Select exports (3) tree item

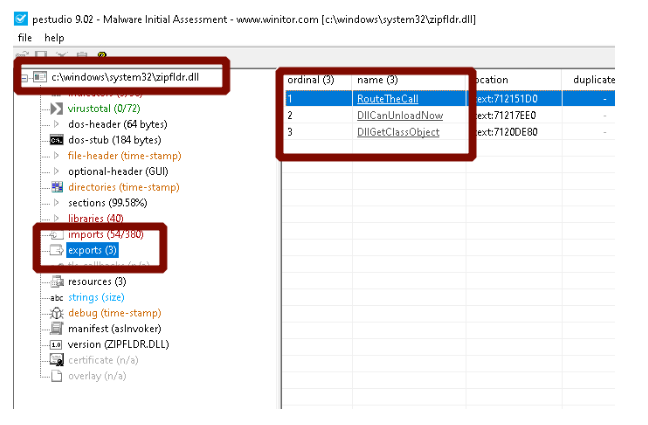click(93, 250)
